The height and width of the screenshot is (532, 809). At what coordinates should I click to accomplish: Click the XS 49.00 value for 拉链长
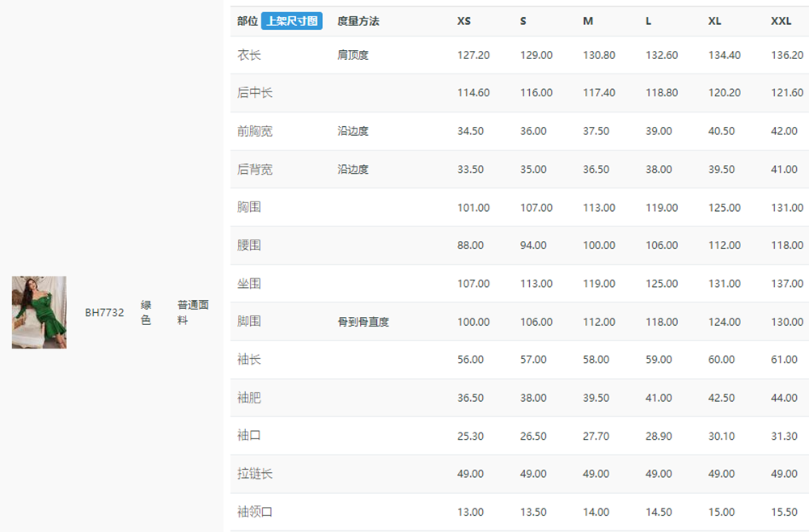[x=470, y=474]
